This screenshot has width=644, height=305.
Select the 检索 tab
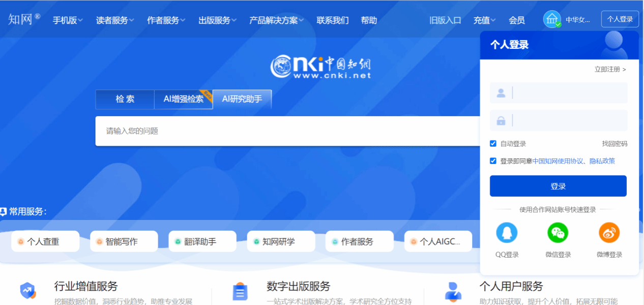(125, 99)
